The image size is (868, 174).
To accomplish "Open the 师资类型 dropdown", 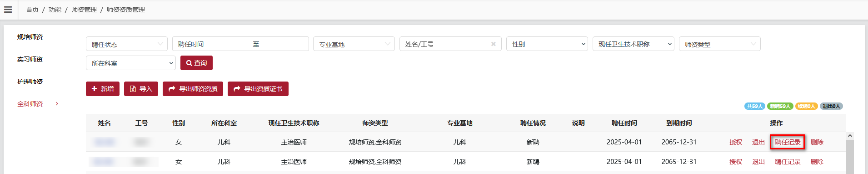I will [x=720, y=44].
